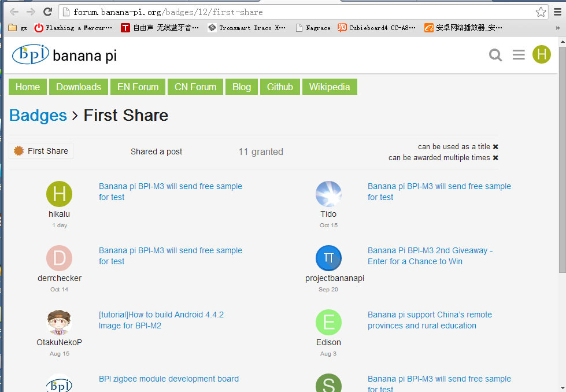Open the gs bookmarks folder
This screenshot has height=392, width=566.
coord(18,28)
